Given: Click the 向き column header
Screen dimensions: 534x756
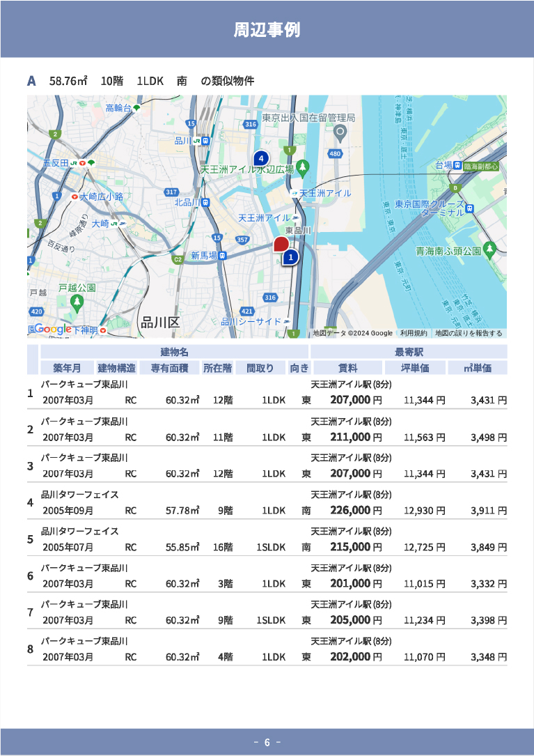Looking at the screenshot, I should click(x=299, y=368).
